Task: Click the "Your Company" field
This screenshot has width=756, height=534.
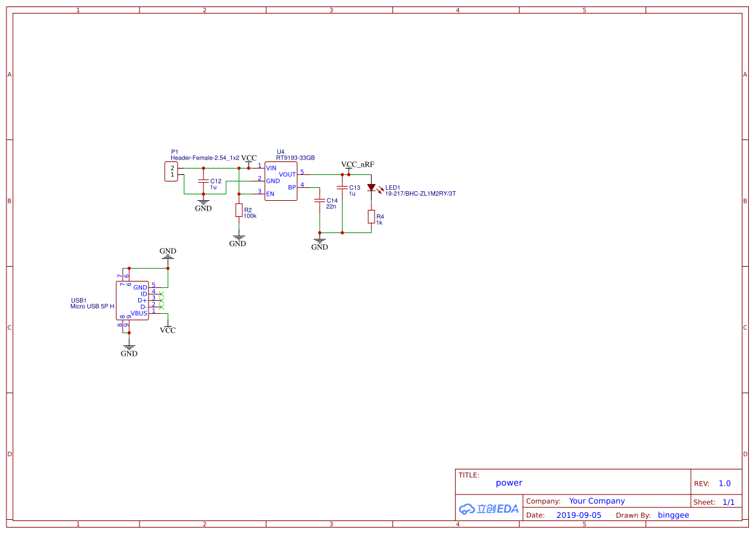Action: point(597,501)
